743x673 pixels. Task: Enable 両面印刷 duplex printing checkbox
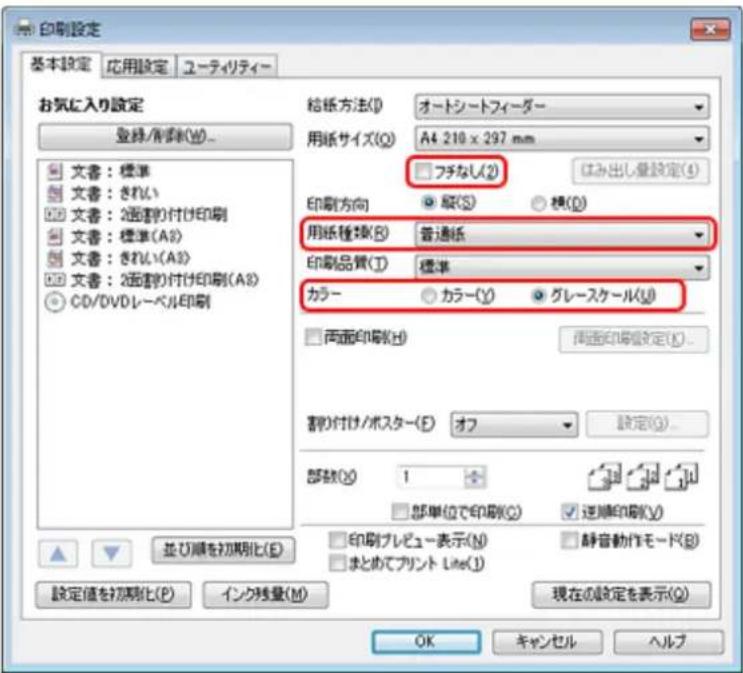point(313,337)
